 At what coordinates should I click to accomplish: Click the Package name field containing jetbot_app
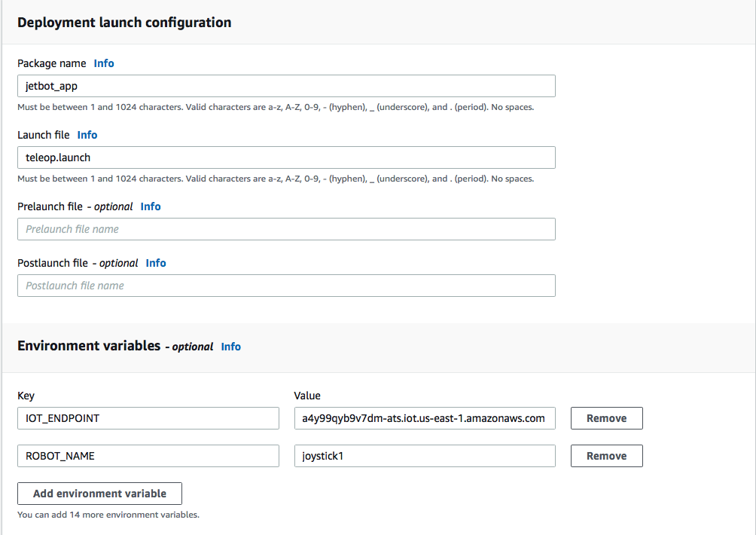286,86
